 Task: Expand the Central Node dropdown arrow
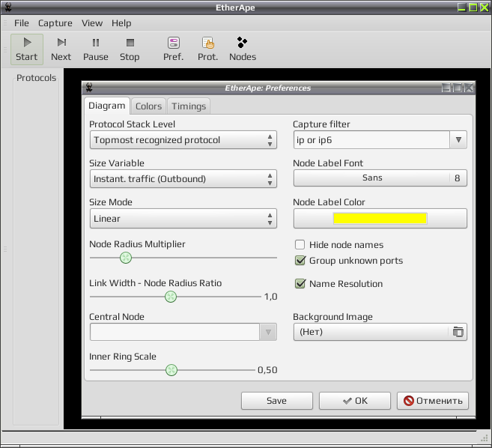[268, 332]
